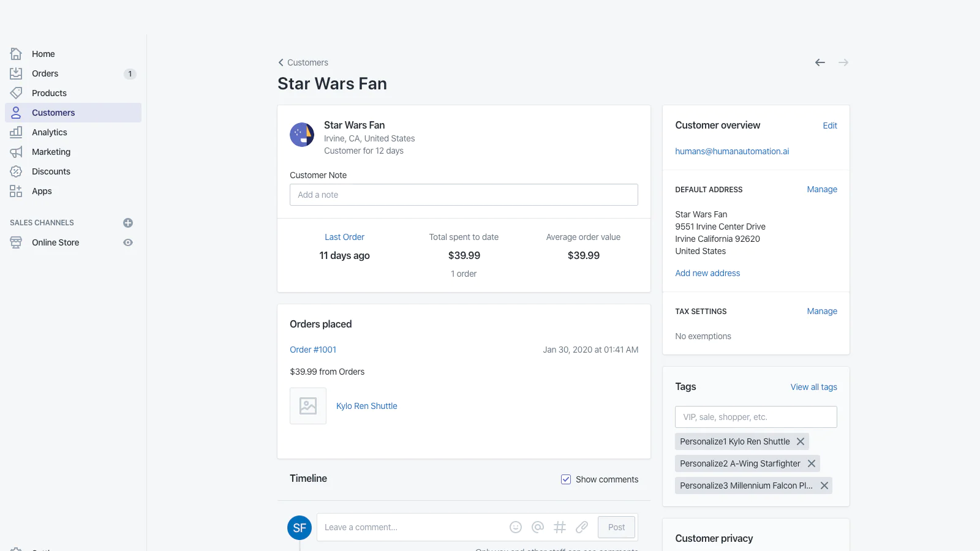Click the Analytics bar chart icon
The width and height of the screenshot is (980, 551).
(16, 132)
